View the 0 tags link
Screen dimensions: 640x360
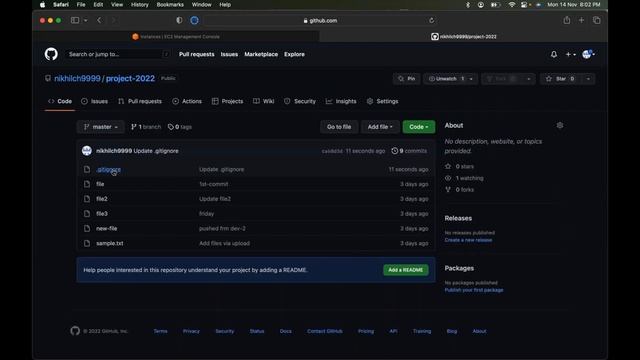[180, 127]
